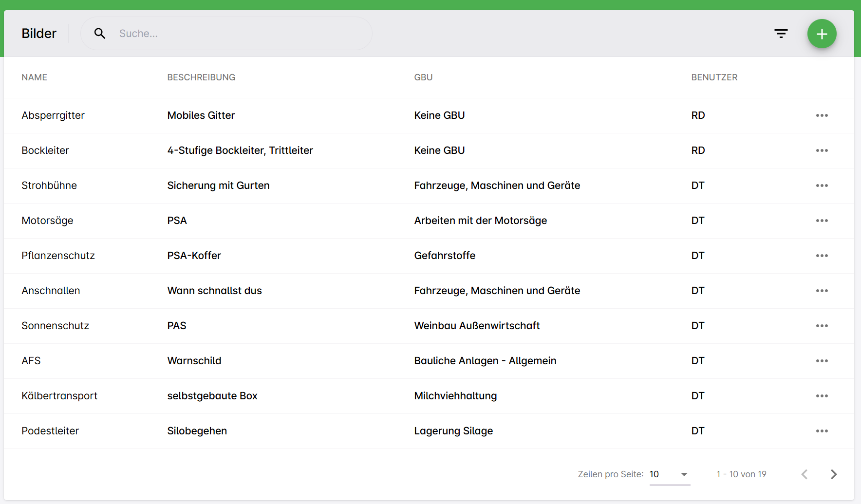This screenshot has width=861, height=504.
Task: Click the green add image button
Action: [822, 34]
